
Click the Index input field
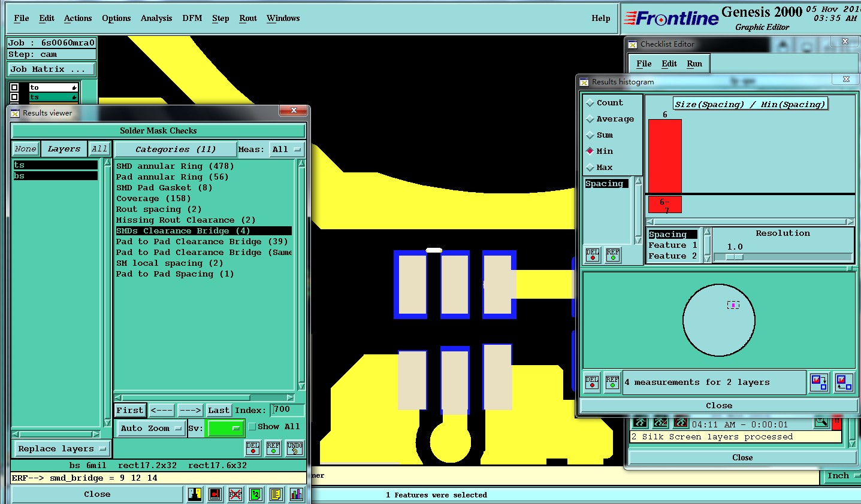tap(288, 410)
